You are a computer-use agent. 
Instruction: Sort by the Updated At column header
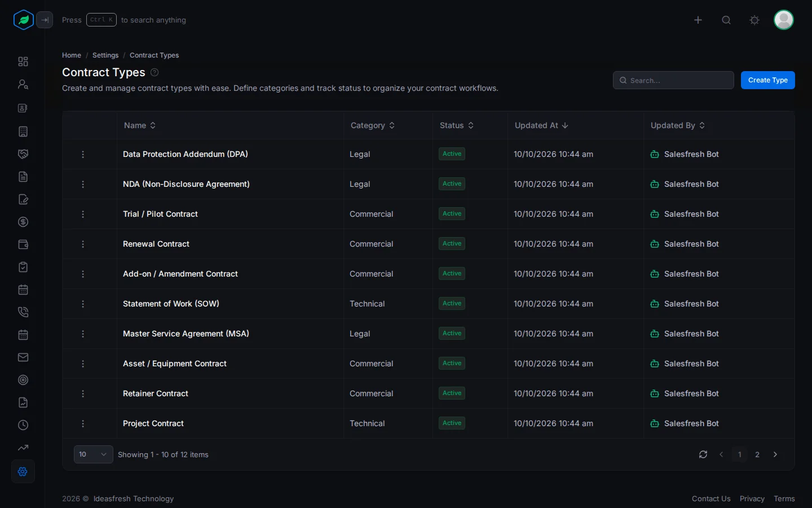541,125
